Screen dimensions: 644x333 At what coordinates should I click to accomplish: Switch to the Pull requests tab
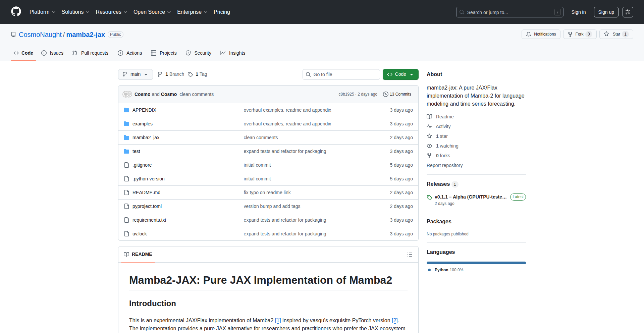[x=90, y=53]
